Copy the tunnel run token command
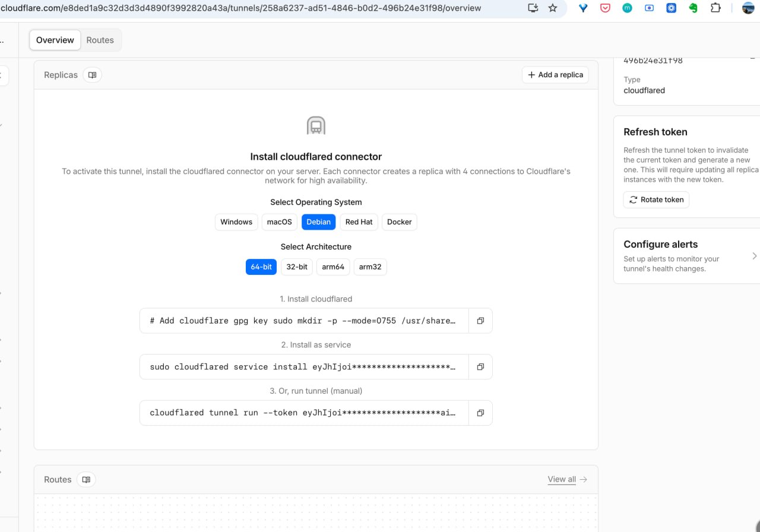The image size is (760, 532). click(x=480, y=413)
